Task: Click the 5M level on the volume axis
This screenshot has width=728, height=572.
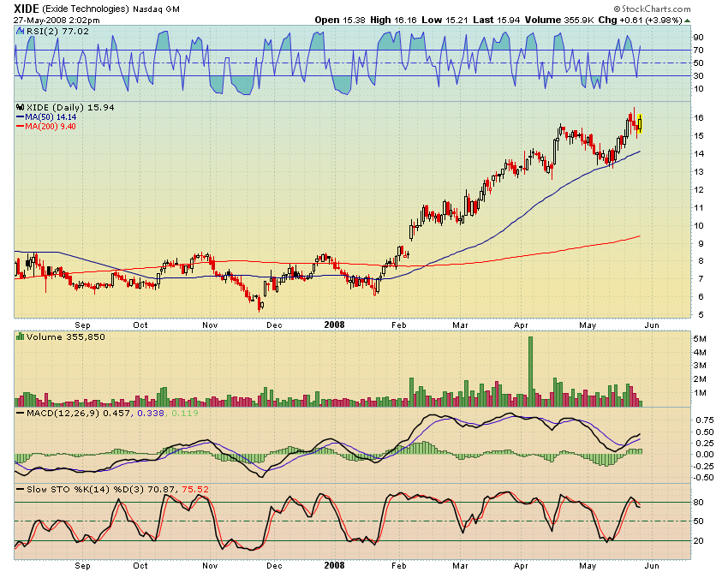Action: click(700, 339)
